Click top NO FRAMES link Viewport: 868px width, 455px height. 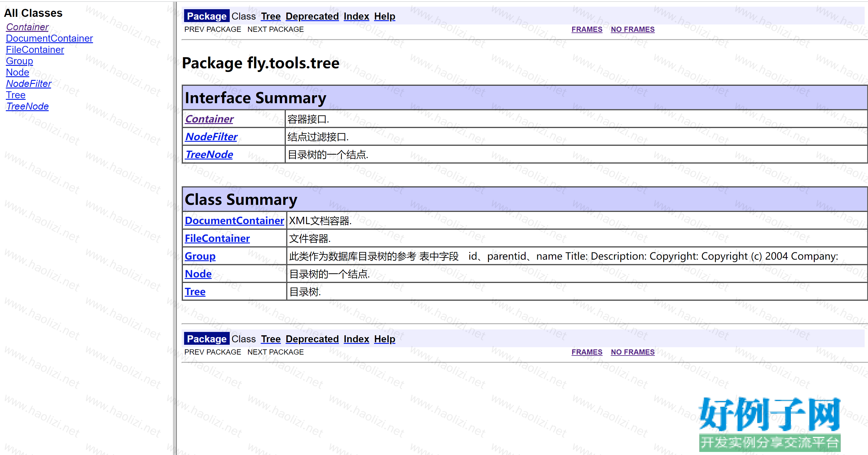click(632, 29)
